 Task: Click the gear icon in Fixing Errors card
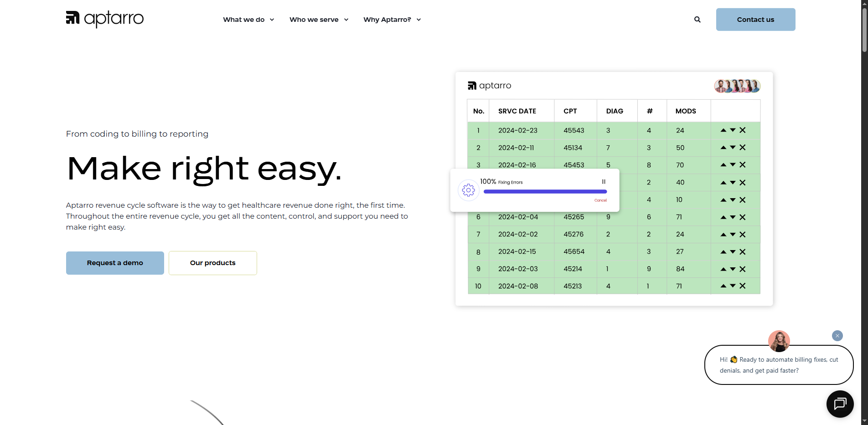(469, 190)
